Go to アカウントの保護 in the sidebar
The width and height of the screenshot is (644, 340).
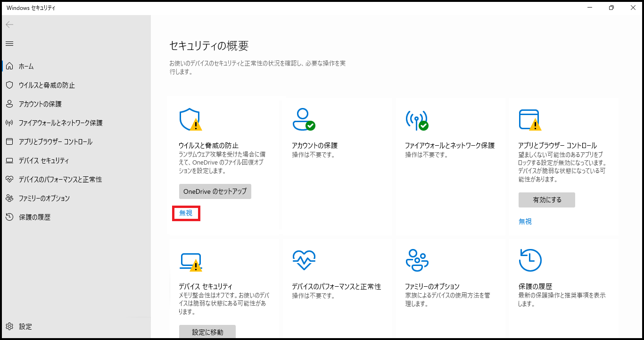point(40,104)
